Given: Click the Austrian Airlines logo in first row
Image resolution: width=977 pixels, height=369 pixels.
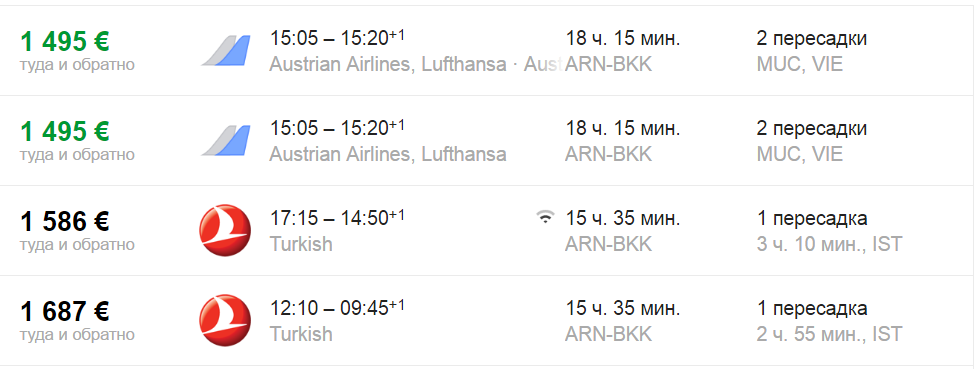Looking at the screenshot, I should (x=226, y=50).
